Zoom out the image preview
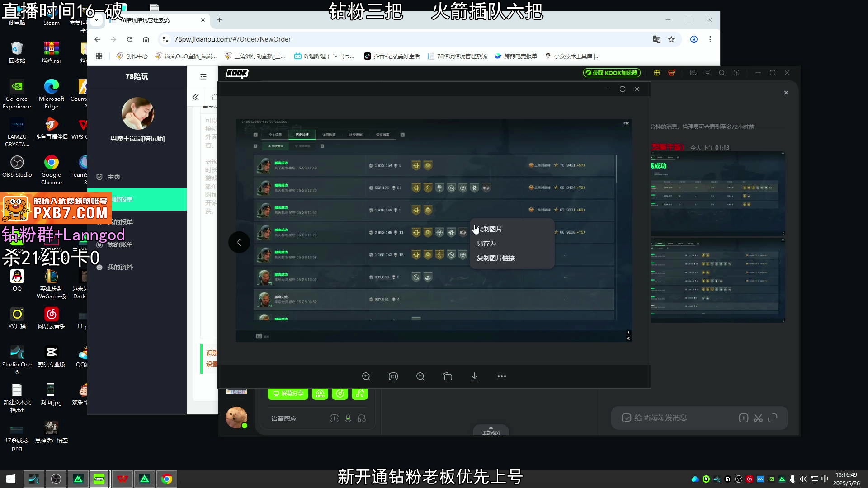 click(x=420, y=376)
